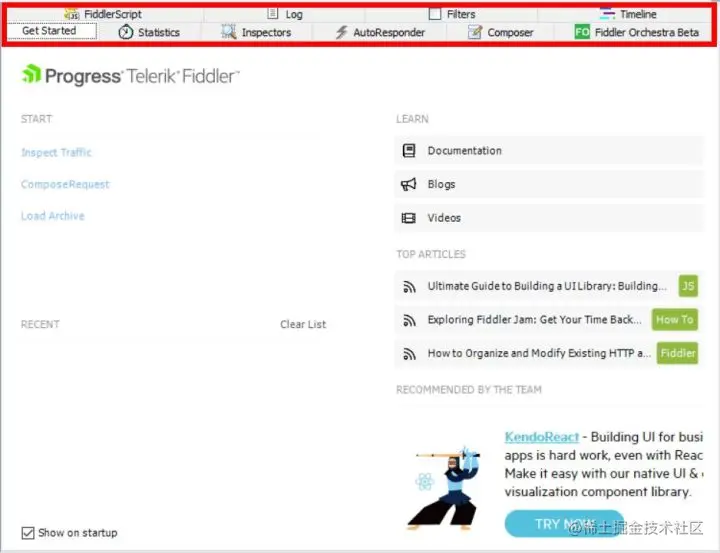
Task: Click the Progress logo icon
Action: [31, 74]
